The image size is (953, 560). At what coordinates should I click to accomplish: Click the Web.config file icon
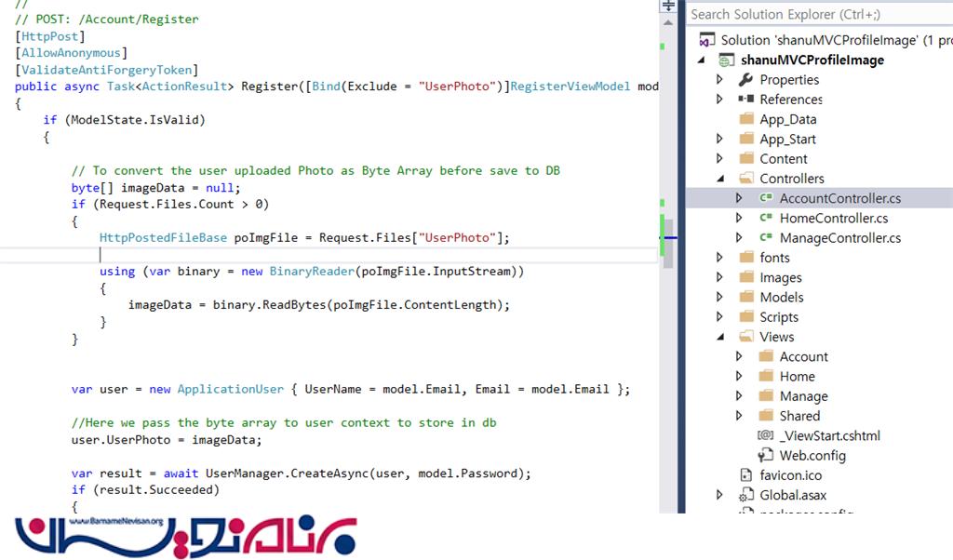tap(766, 455)
